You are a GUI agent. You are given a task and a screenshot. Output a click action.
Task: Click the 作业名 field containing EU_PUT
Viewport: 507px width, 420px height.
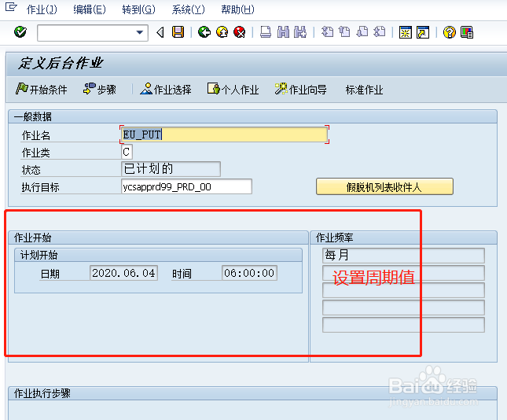point(224,134)
